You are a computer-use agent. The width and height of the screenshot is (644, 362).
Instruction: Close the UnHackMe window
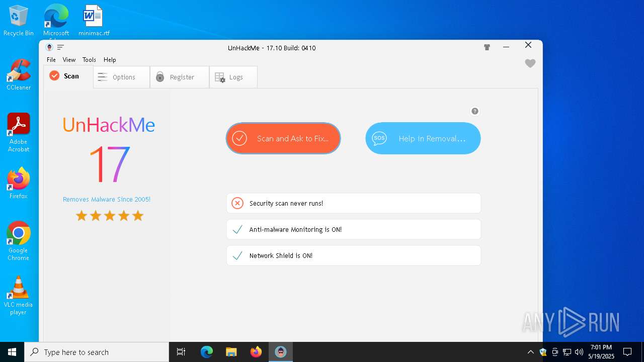click(x=528, y=45)
